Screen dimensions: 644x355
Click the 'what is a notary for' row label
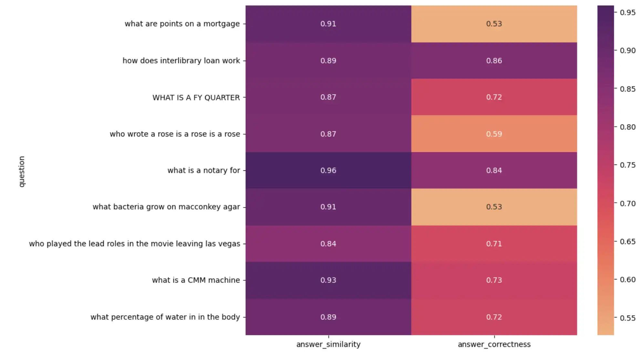[203, 170]
